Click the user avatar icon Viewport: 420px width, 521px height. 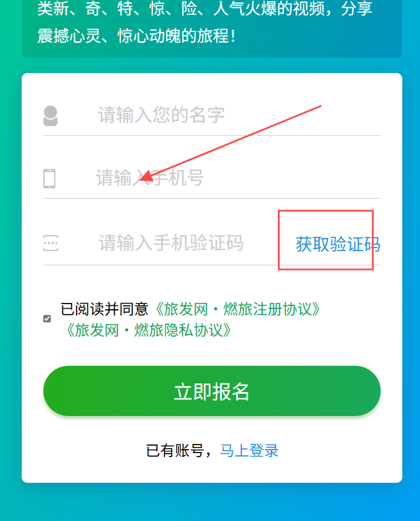pos(51,116)
